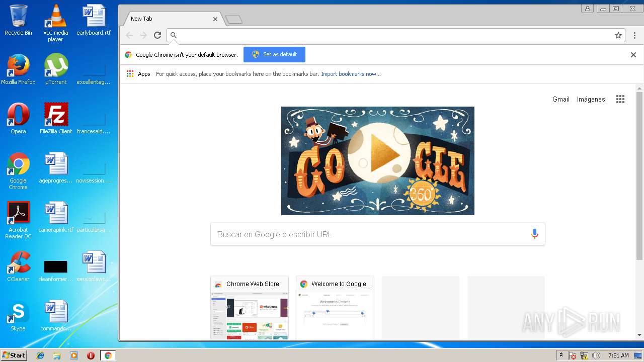Open Internet Explorer from the taskbar
Screen dimensions: 644x362
[x=40, y=355]
